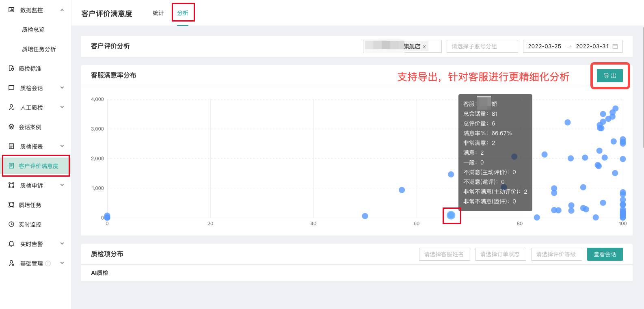This screenshot has width=644, height=309.
Task: Click the page title 客户评价满意度
Action: point(107,13)
